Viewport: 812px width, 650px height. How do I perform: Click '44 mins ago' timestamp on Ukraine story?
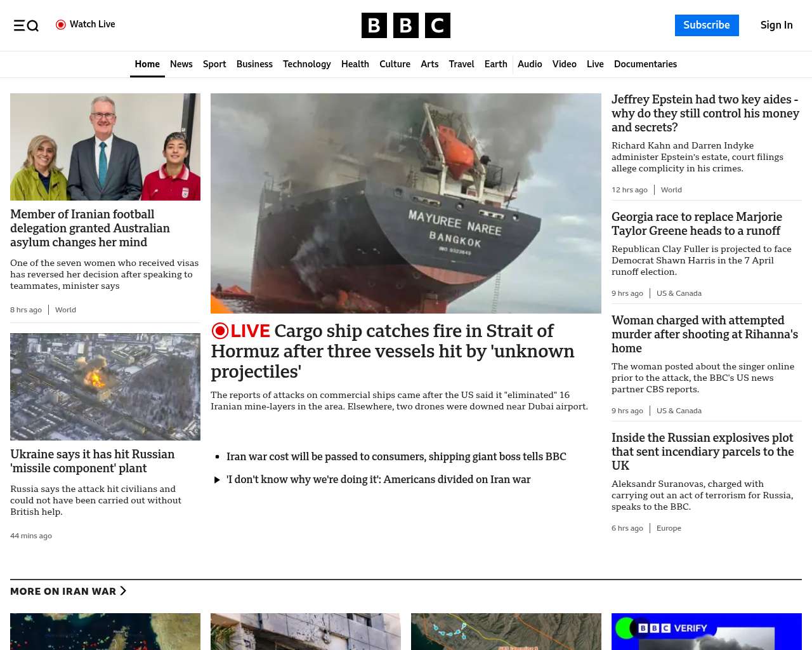click(31, 536)
